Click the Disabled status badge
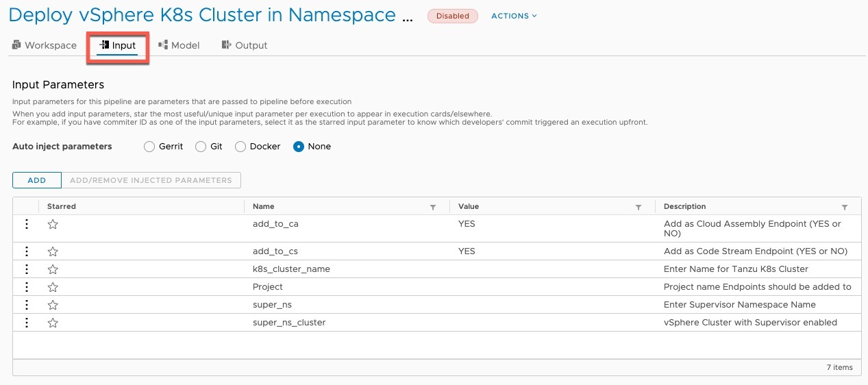Screen dimensions: 868x385 point(453,16)
